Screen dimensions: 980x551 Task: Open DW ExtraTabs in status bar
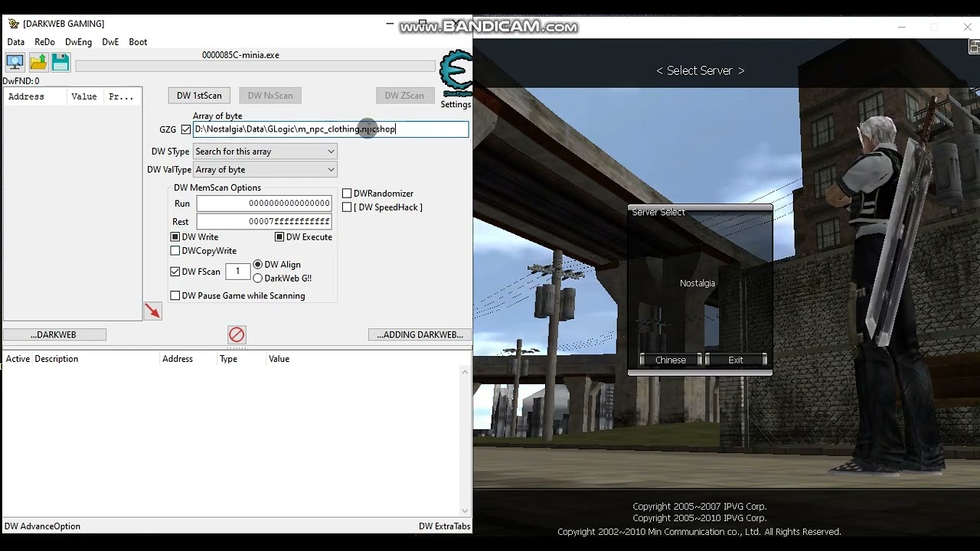(445, 527)
